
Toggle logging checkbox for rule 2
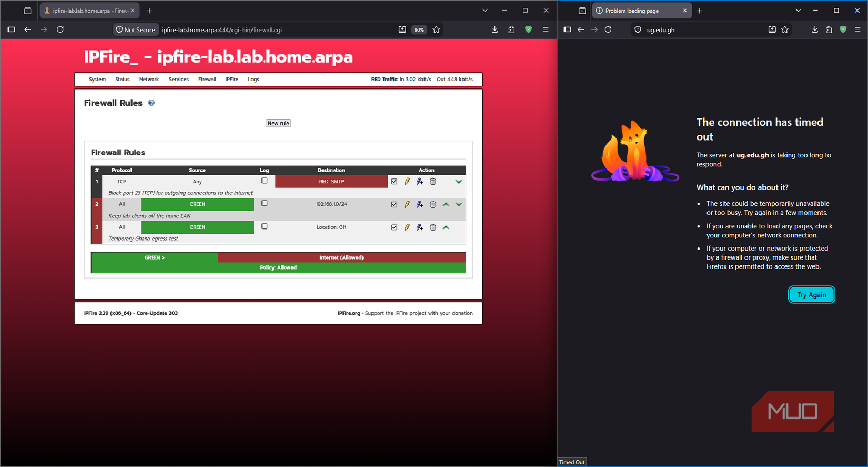(265, 203)
